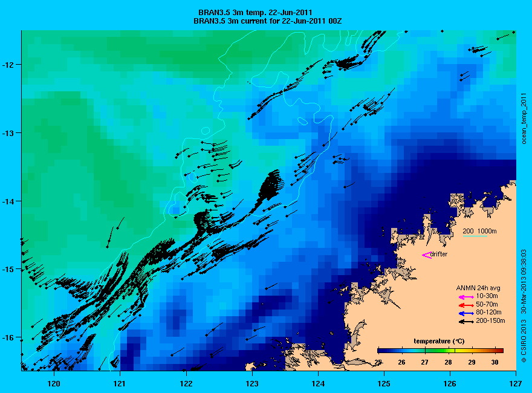Click the red end of temperature colorbar
The width and height of the screenshot is (532, 393).
point(499,351)
